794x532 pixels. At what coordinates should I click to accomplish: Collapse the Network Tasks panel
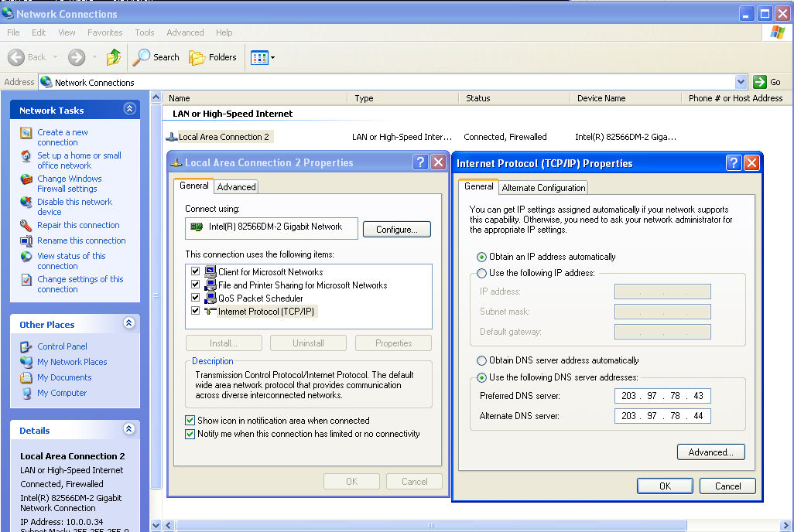point(129,110)
